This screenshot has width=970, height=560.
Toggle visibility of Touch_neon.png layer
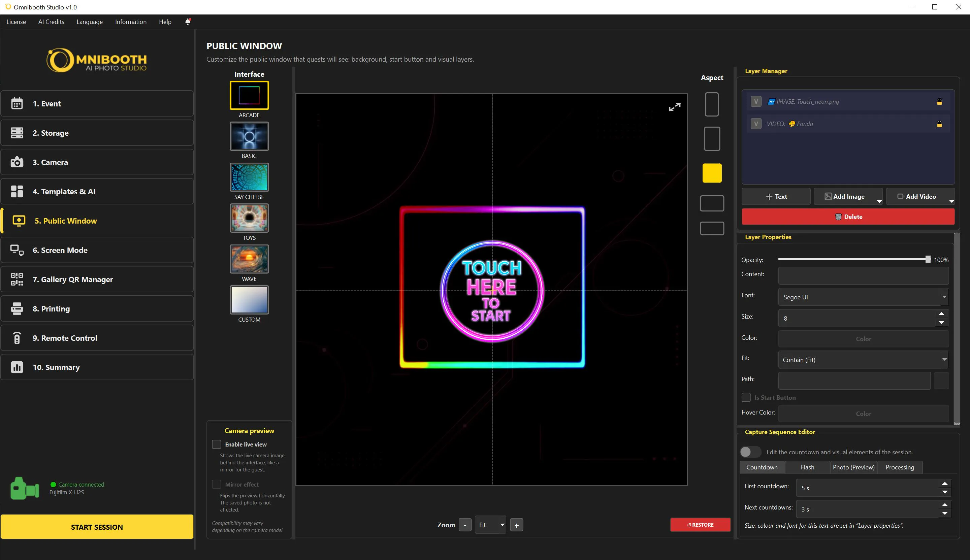point(756,102)
